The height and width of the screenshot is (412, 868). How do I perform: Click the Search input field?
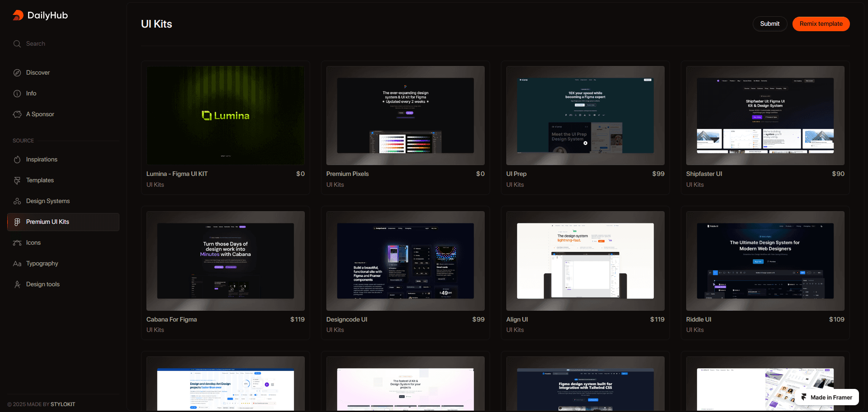[x=63, y=44]
